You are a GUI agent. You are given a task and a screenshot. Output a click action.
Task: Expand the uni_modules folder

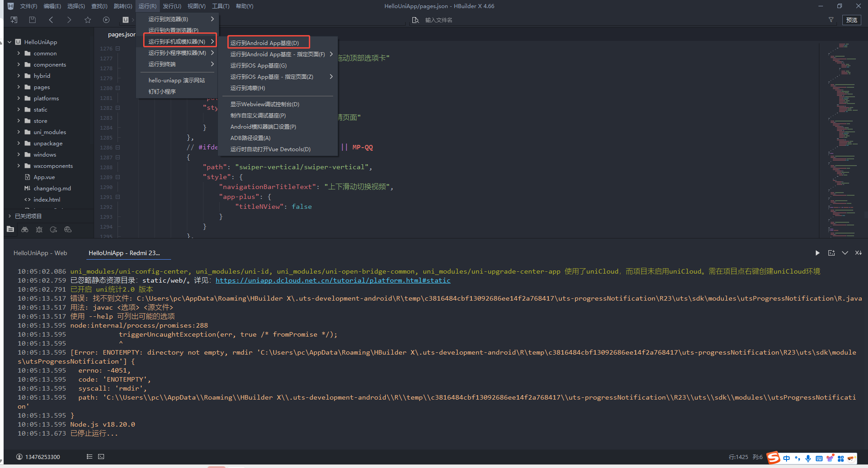point(18,132)
